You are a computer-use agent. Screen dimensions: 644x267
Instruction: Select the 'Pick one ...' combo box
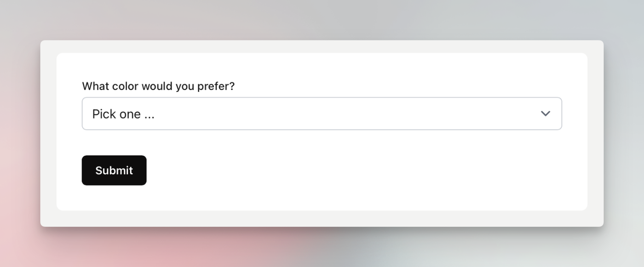(322, 114)
